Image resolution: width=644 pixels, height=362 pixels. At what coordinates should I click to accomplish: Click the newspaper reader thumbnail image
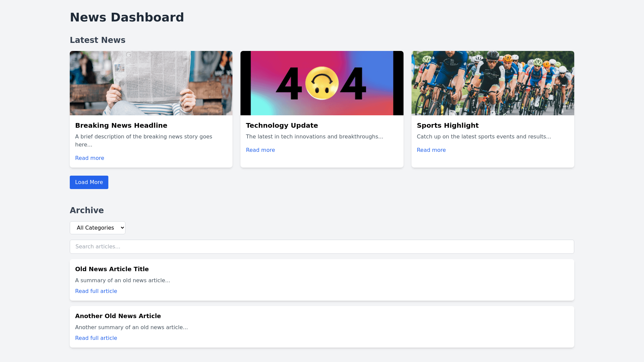coord(151,83)
